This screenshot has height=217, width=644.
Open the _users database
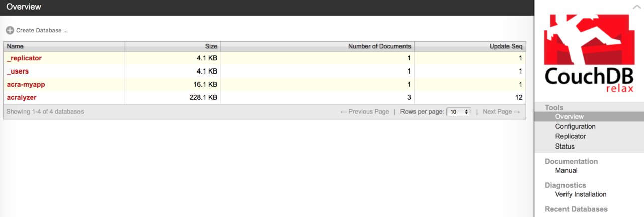pyautogui.click(x=18, y=71)
